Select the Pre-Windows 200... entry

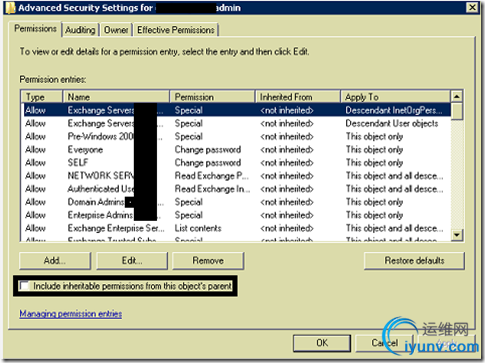click(x=237, y=136)
